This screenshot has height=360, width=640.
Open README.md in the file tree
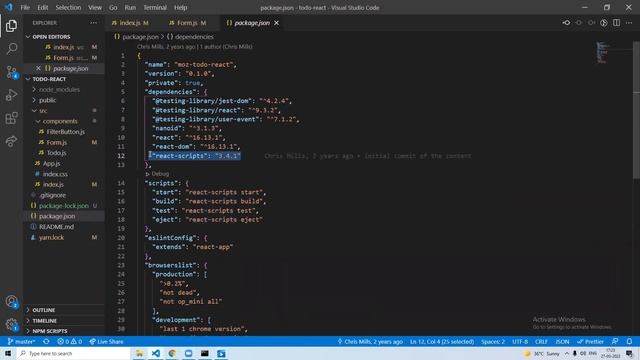pos(56,227)
